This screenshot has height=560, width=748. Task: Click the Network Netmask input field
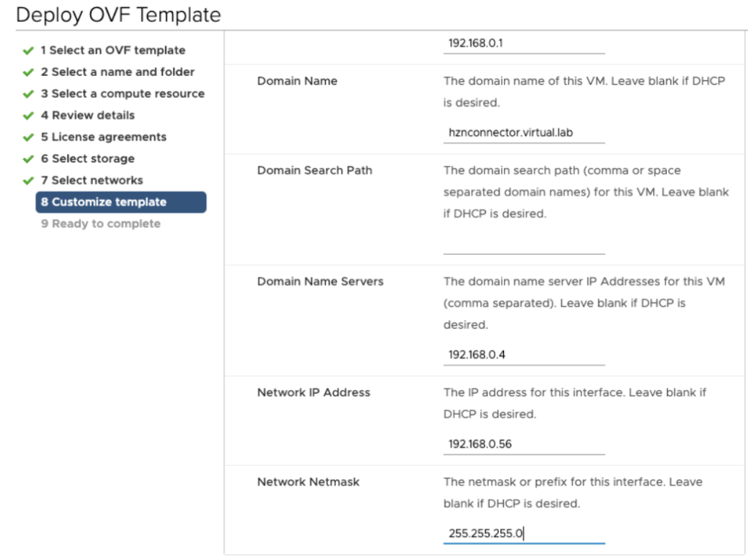(524, 534)
